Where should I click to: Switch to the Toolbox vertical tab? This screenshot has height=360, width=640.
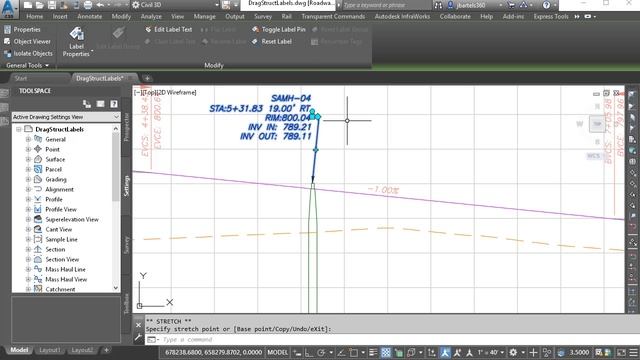126,303
